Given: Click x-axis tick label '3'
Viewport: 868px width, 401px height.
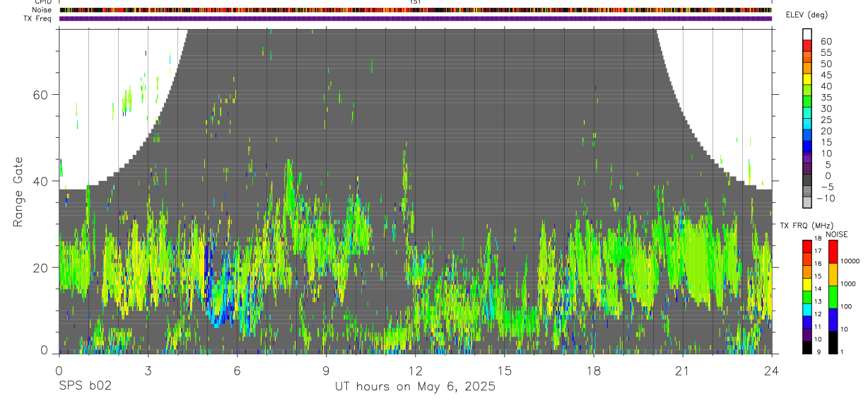Looking at the screenshot, I should click(148, 371).
